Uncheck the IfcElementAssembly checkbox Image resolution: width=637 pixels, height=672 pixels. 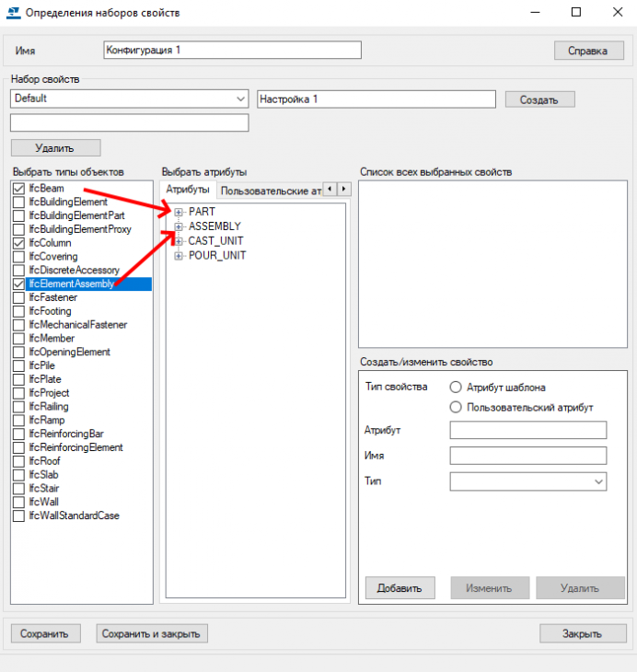(x=18, y=284)
